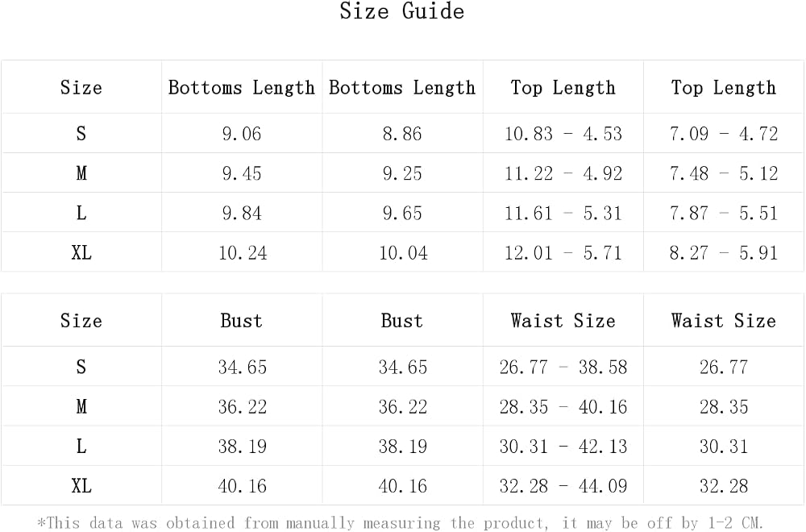Select the first Waist Size column header

[x=563, y=321]
